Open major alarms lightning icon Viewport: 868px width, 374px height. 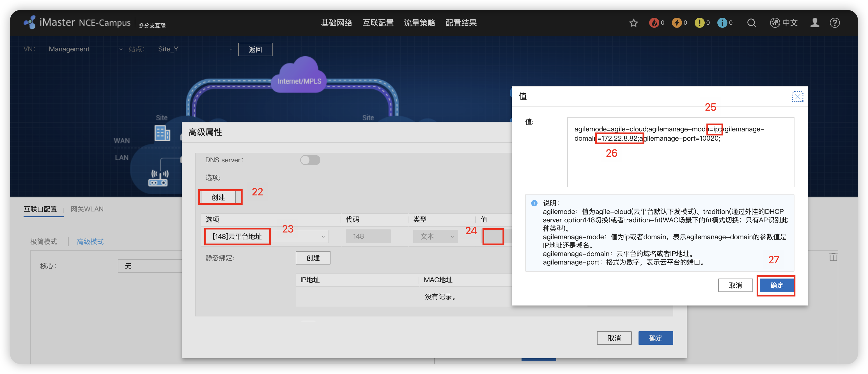click(x=676, y=23)
